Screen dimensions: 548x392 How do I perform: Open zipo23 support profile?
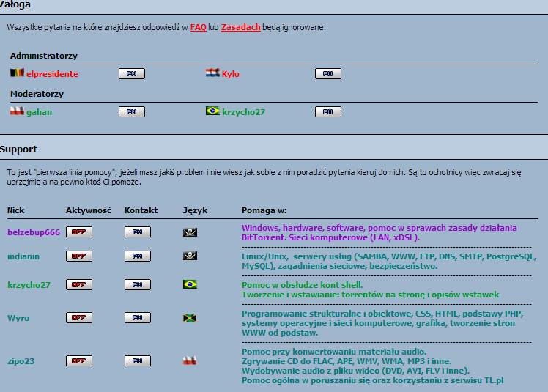[21, 361]
